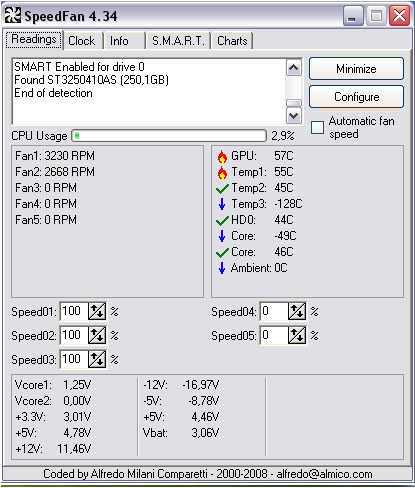
Task: Enable the Automatic fan speed checkbox
Action: [x=317, y=127]
